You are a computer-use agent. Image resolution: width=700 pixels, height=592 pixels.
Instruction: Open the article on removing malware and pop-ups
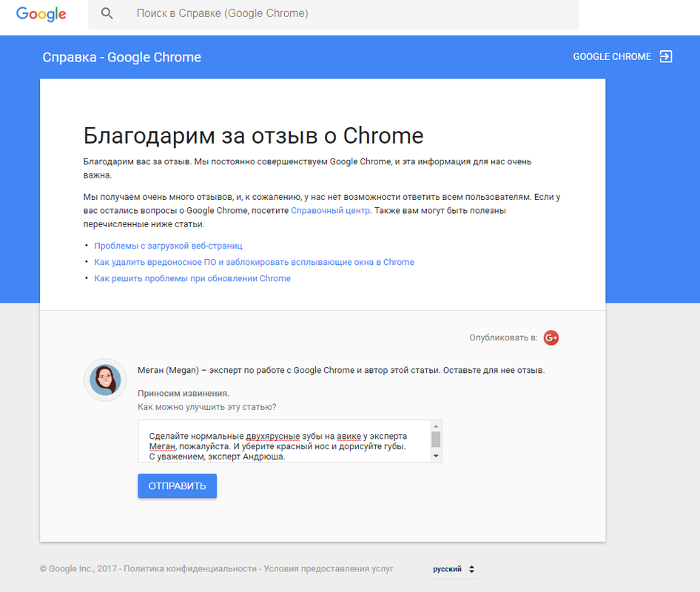click(254, 262)
